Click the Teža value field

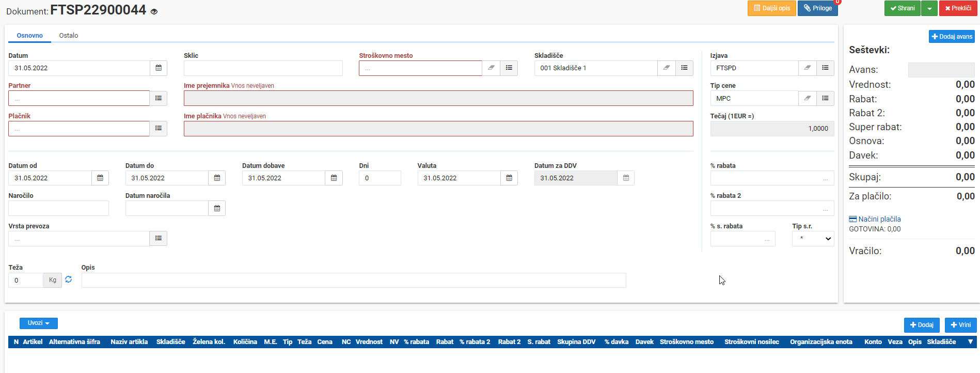point(26,280)
